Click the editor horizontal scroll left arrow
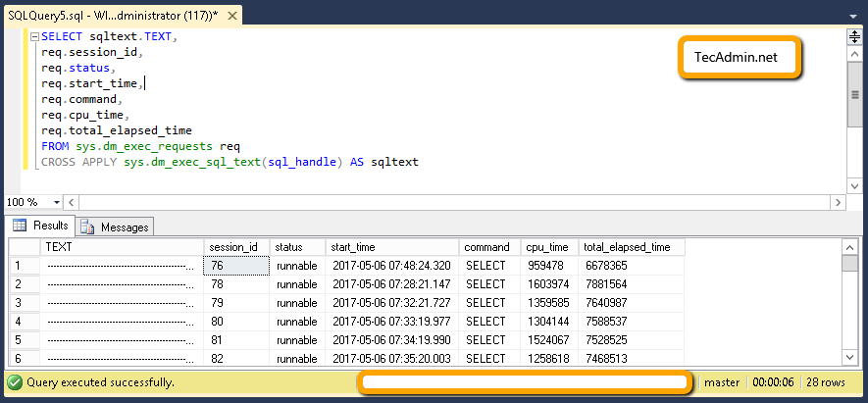 click(72, 202)
